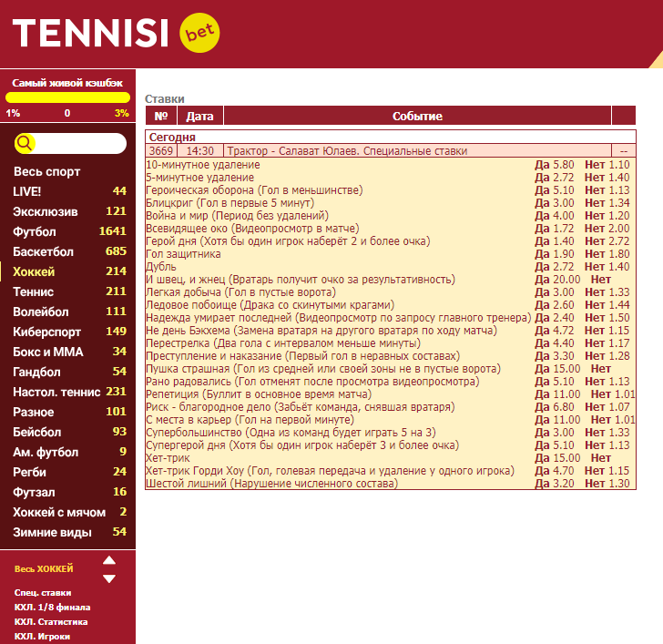The image size is (663, 644).
Task: Bet Да 3.00 on Супербольшинство
Action: [x=555, y=433]
